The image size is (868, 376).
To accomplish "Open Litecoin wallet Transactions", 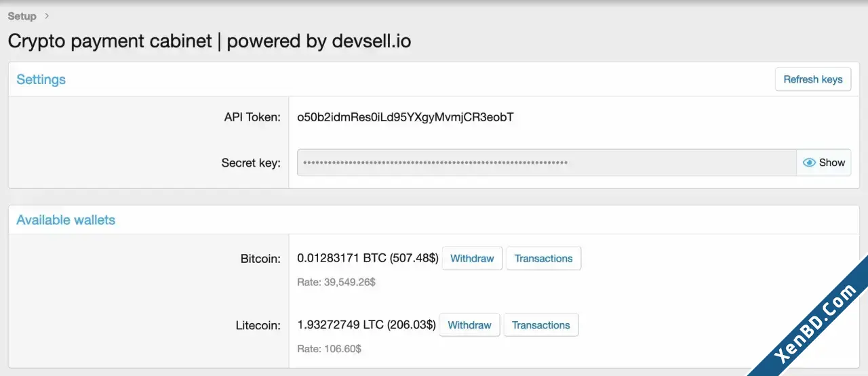I will pyautogui.click(x=541, y=325).
